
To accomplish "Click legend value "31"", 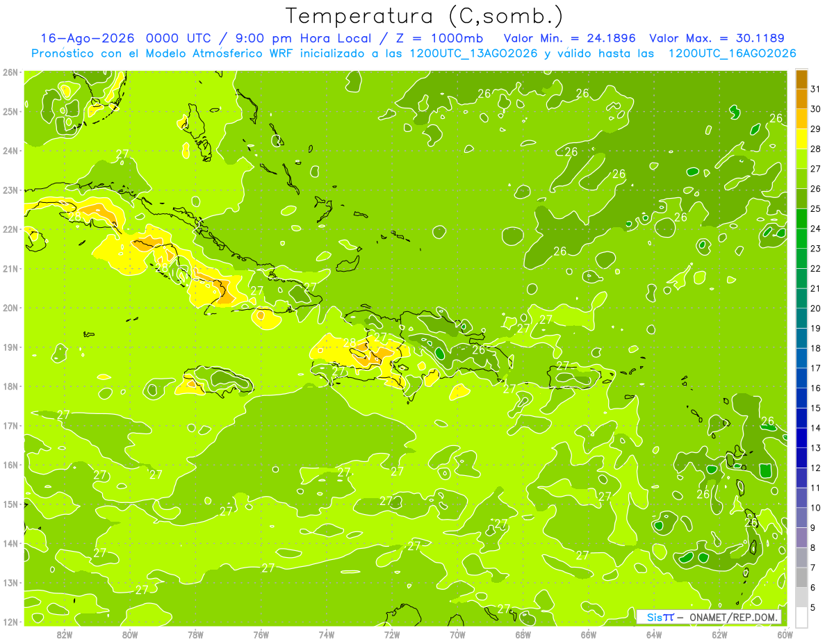I will (x=815, y=88).
